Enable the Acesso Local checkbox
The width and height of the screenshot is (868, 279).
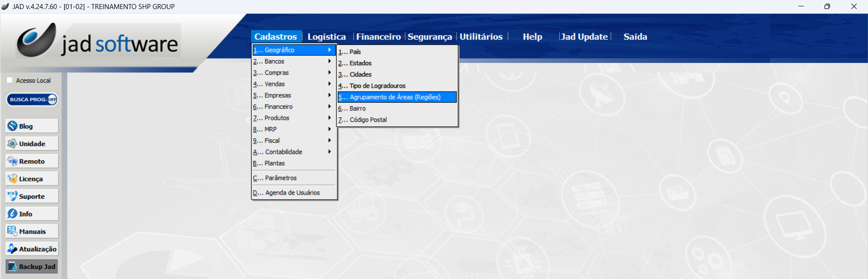(10, 80)
